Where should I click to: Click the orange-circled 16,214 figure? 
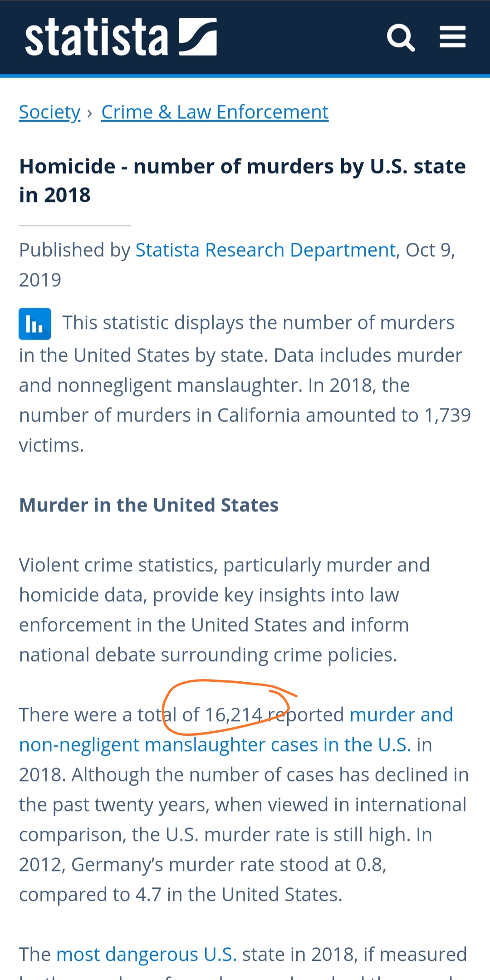coord(234,715)
